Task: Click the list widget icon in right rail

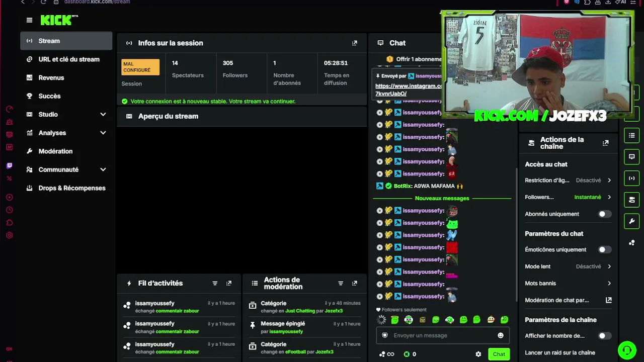Action: pyautogui.click(x=631, y=135)
